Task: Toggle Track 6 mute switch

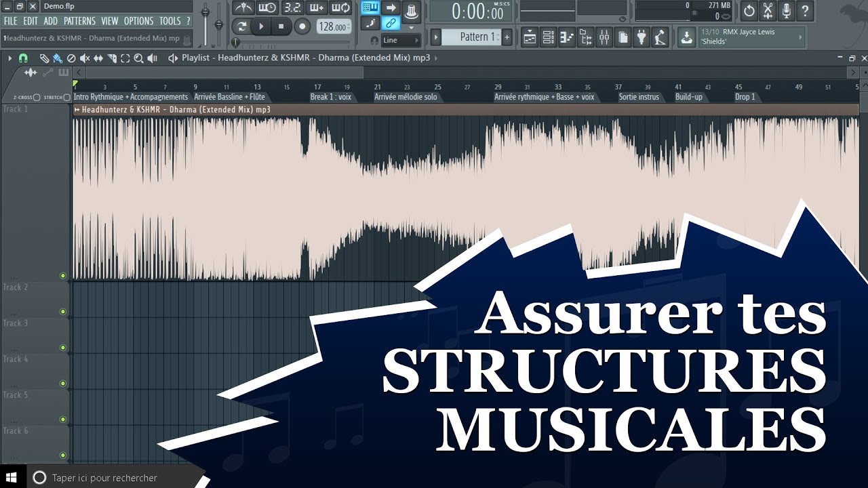Action: (x=63, y=455)
